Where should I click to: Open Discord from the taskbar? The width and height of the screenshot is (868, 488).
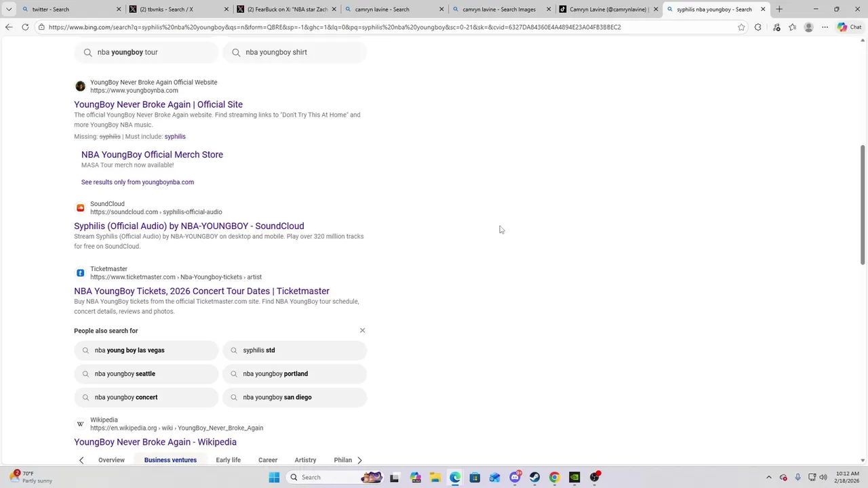click(x=515, y=477)
